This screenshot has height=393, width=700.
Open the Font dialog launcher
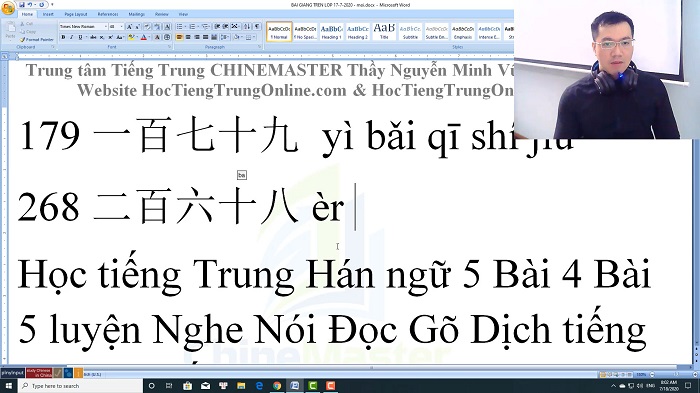coord(169,46)
